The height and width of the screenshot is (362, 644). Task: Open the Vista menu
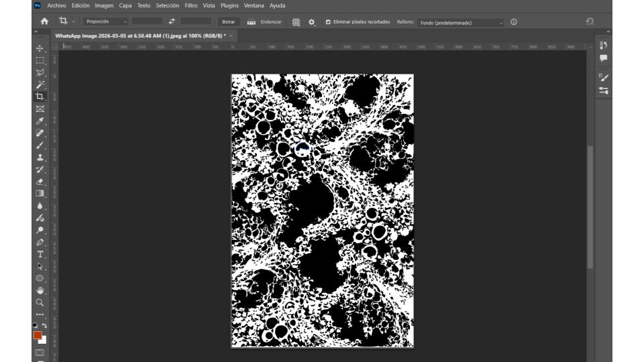(209, 6)
